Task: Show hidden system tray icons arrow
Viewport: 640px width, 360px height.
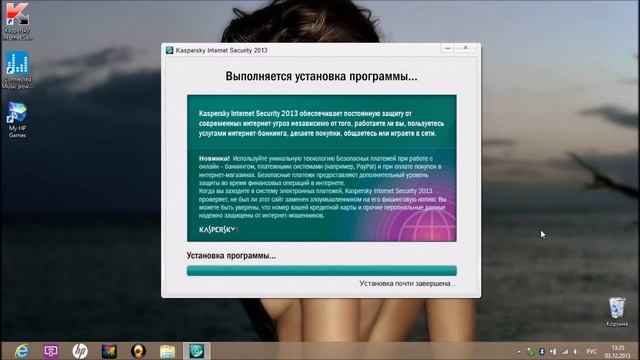Action: [519, 351]
